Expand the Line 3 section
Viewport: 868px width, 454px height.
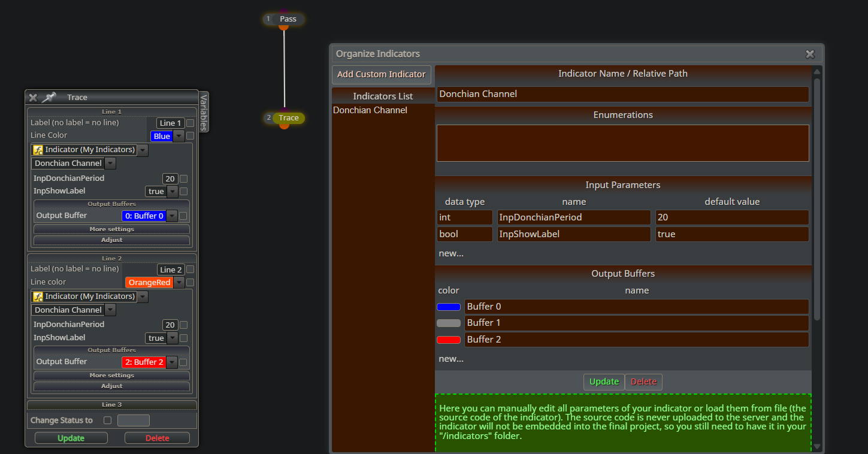click(112, 405)
